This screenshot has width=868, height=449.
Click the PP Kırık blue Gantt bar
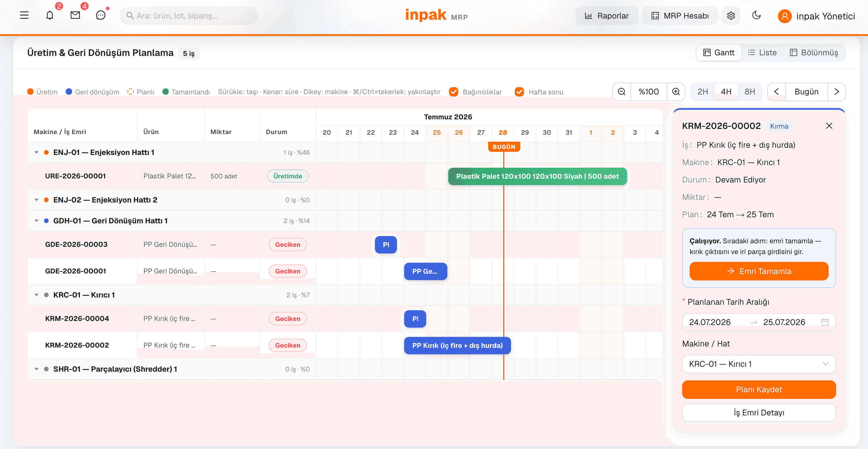[457, 346]
